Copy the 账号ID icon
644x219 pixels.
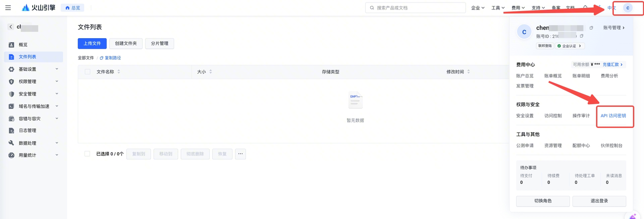[582, 36]
